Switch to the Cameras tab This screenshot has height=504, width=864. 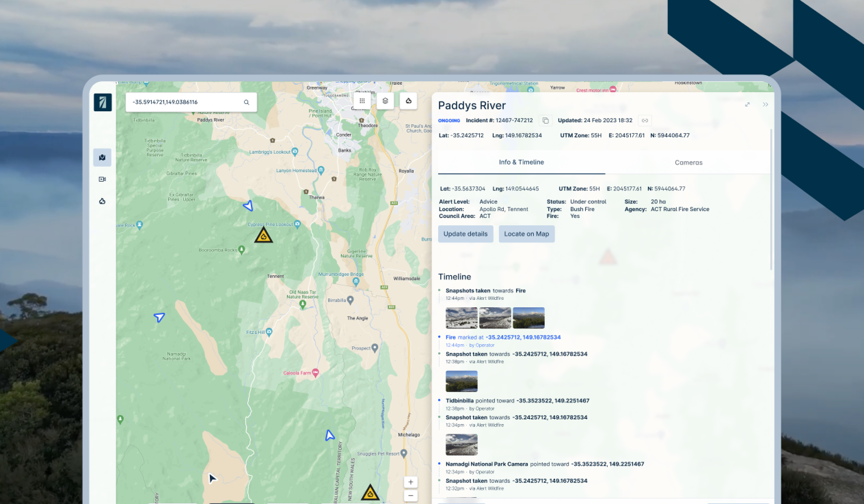coord(688,163)
